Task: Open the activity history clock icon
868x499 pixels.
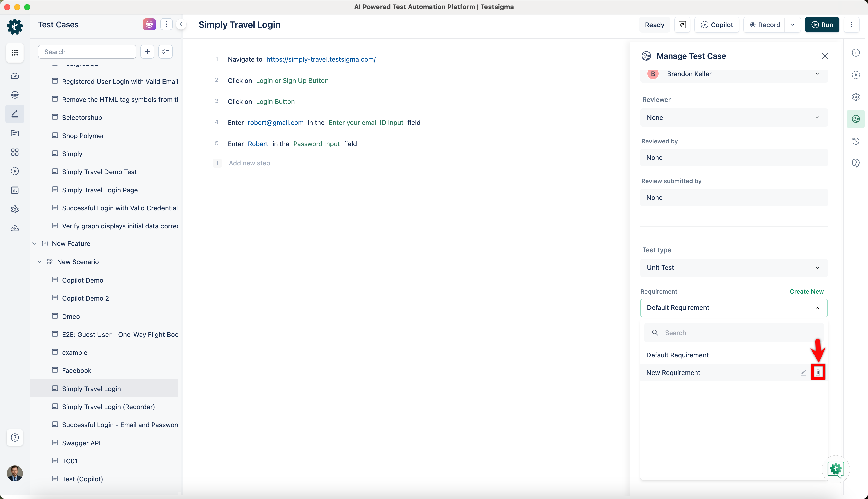Action: (x=856, y=141)
